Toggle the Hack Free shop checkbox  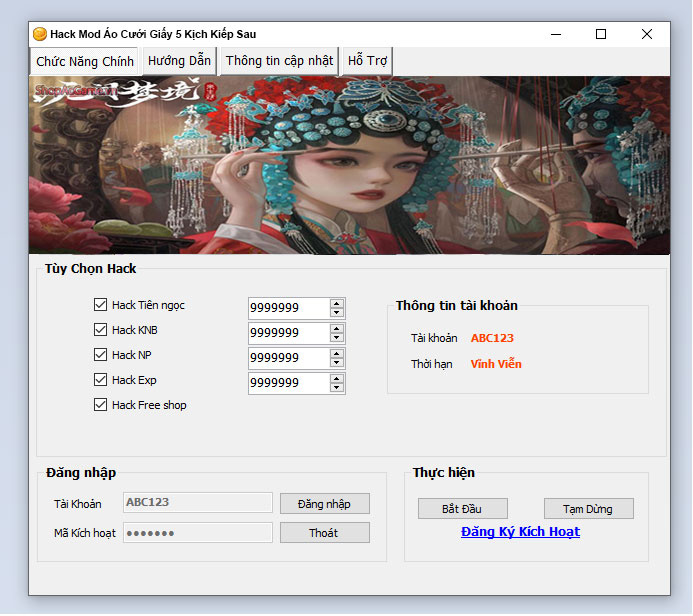[100, 405]
